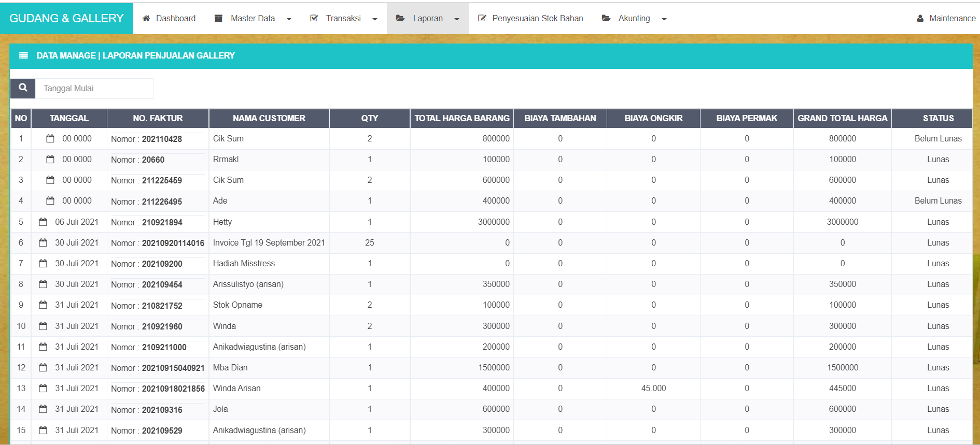Click the Maintenance user icon
Image resolution: width=980 pixels, height=445 pixels.
[x=920, y=19]
